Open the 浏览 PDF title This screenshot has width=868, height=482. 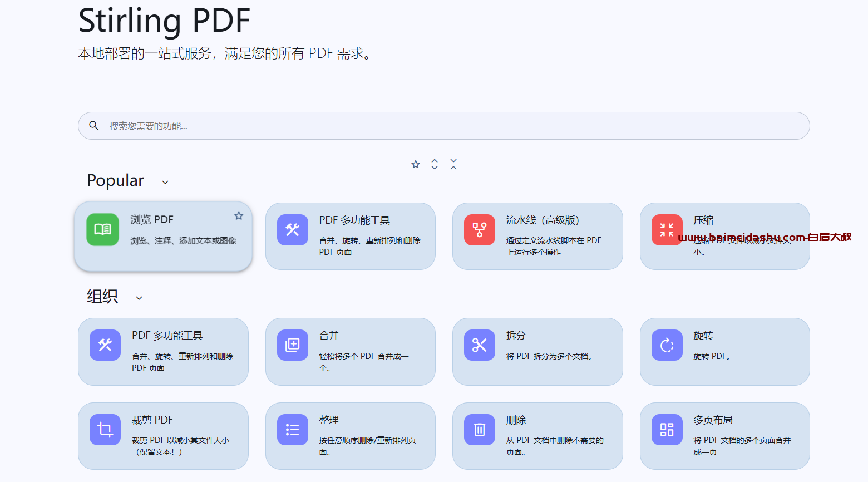(x=152, y=220)
